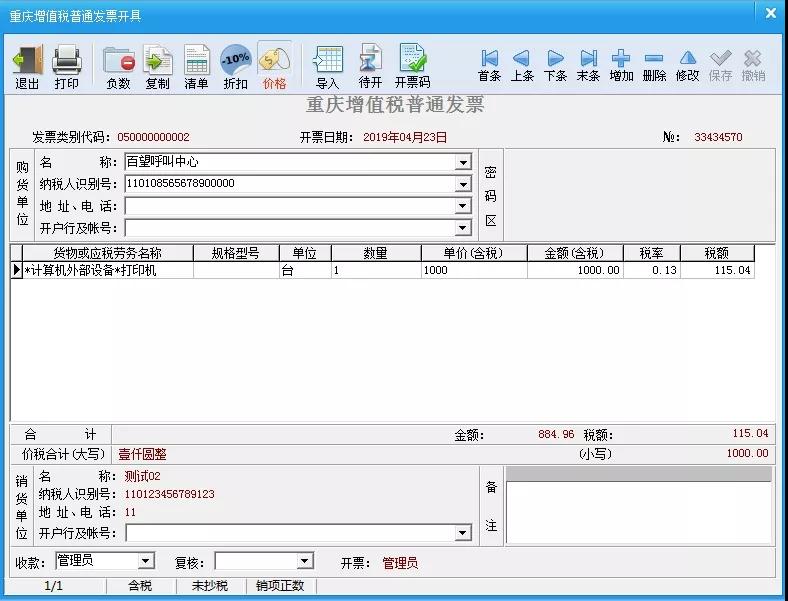This screenshot has height=601, width=788.
Task: Close the invoice window with X
Action: coord(770,13)
